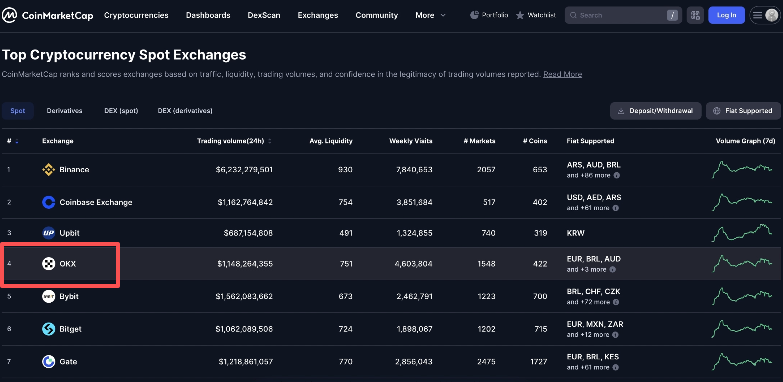Click the Deposit/Withdrawal filter button
This screenshot has width=783, height=382.
coord(656,111)
